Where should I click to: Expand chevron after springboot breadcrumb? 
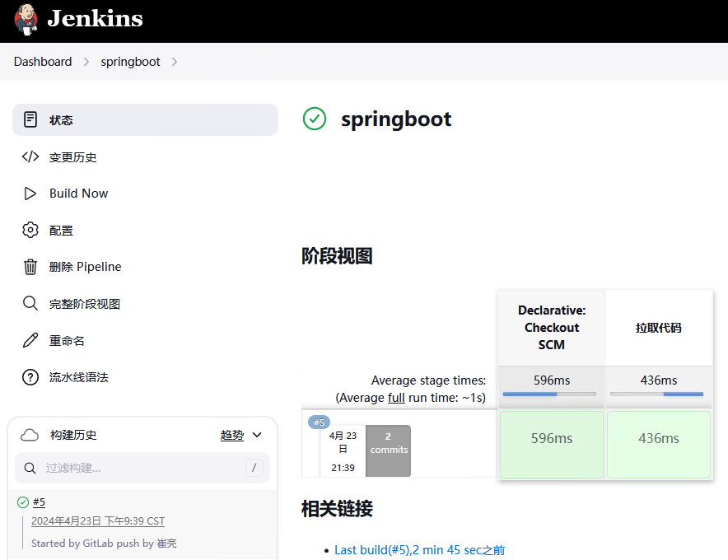point(175,62)
